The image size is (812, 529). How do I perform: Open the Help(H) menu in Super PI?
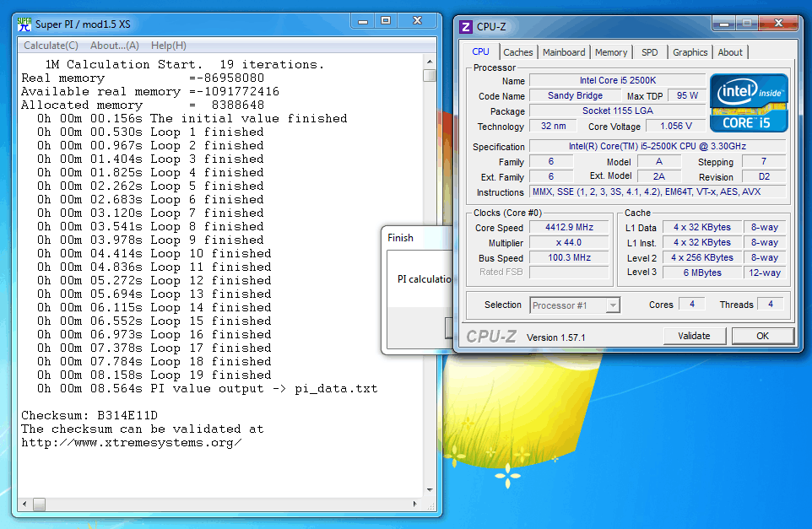[168, 46]
